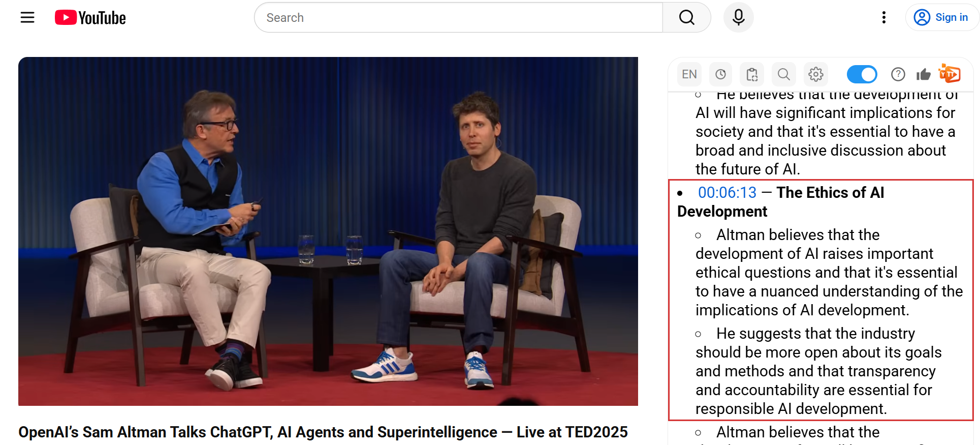Image resolution: width=980 pixels, height=445 pixels.
Task: Turn off the blue toggle switch in transcript panel
Action: coord(862,75)
